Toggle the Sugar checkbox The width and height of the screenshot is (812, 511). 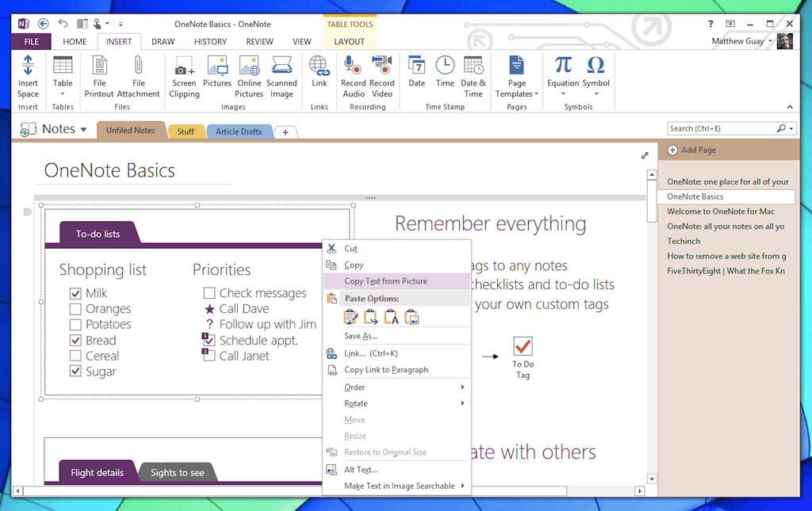point(75,371)
